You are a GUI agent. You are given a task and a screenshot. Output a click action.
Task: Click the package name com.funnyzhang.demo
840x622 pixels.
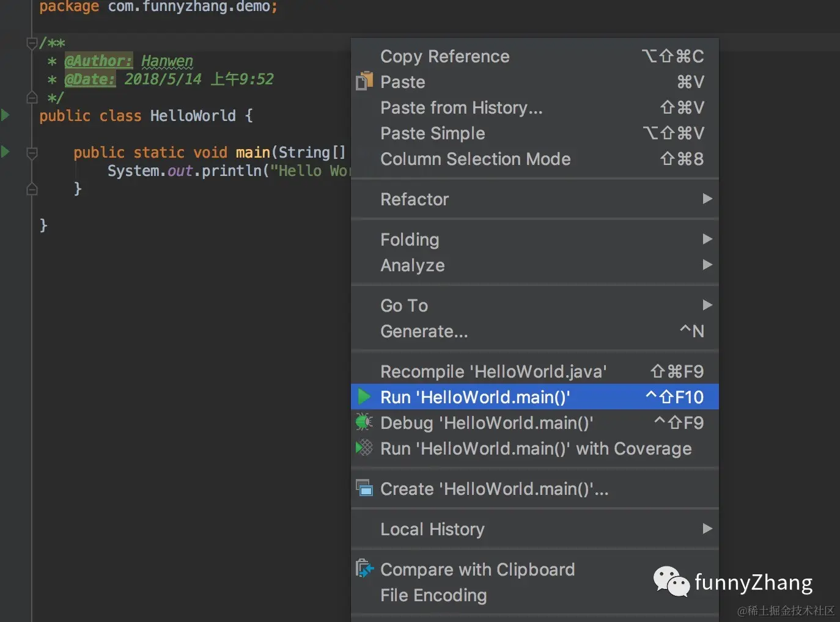click(x=190, y=7)
